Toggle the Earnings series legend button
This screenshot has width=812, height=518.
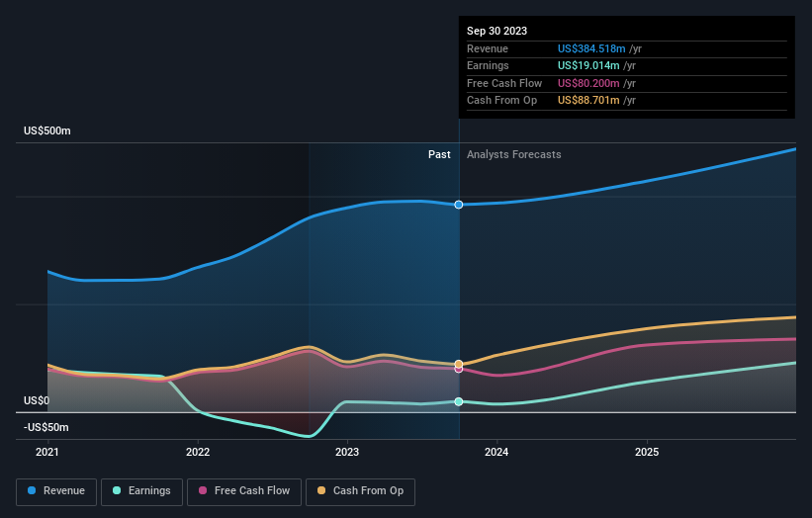[141, 491]
